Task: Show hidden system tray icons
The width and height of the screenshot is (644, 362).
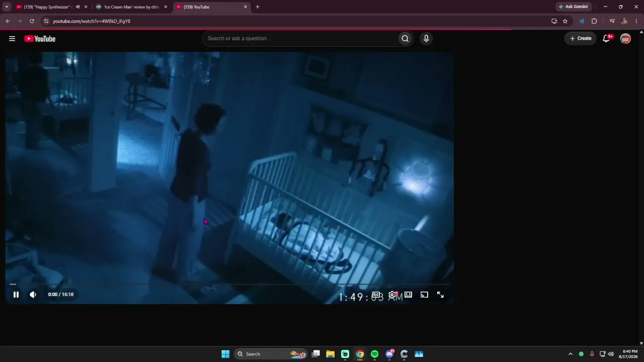Action: 570,354
